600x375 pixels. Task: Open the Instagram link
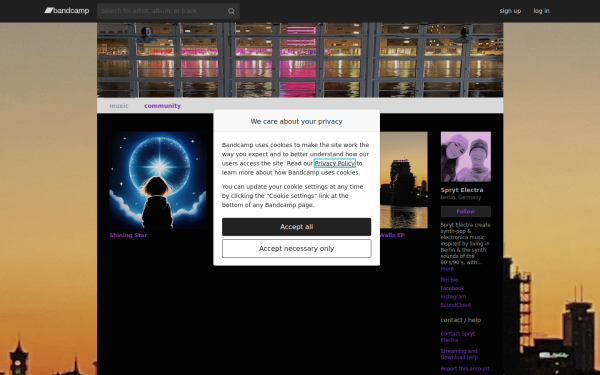tap(453, 297)
